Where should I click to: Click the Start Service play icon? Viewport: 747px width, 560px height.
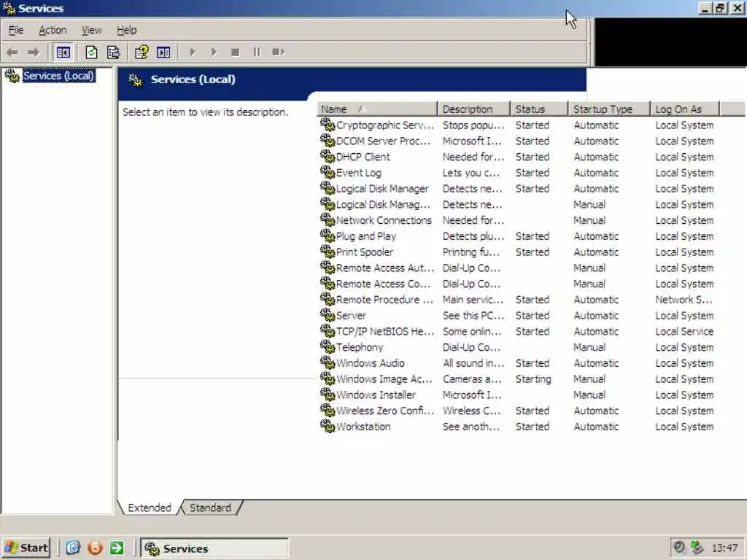click(x=193, y=52)
